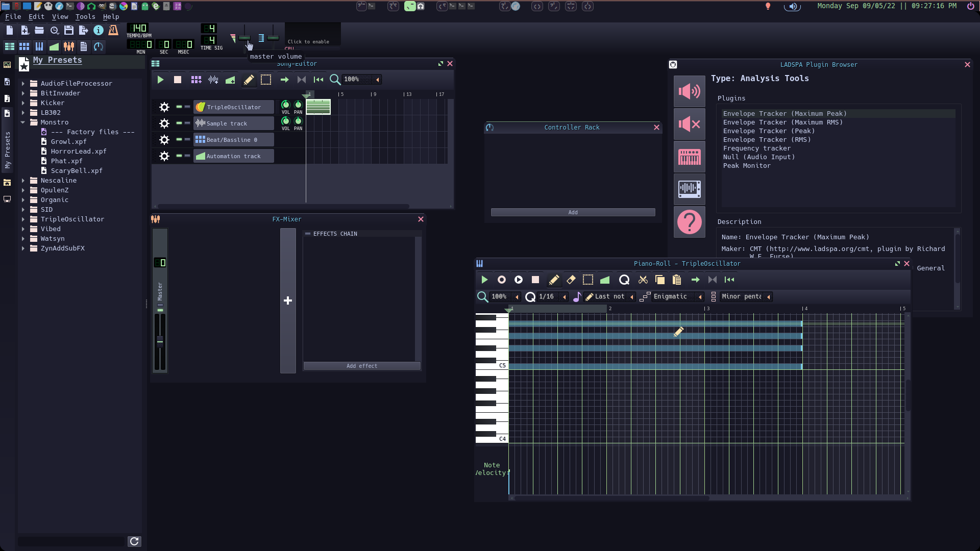This screenshot has width=980, height=551.
Task: Open the View menu
Action: pyautogui.click(x=60, y=17)
